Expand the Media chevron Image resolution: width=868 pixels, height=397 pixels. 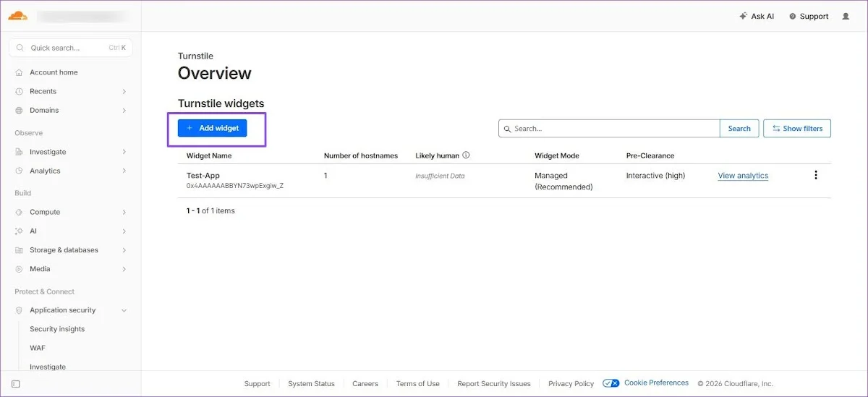(x=124, y=268)
